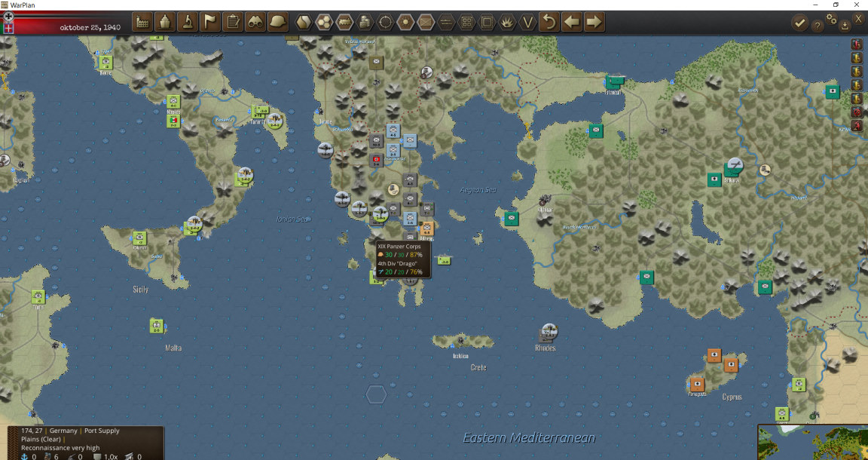Toggle the explosion combat overlay
This screenshot has width=868, height=460.
click(507, 22)
